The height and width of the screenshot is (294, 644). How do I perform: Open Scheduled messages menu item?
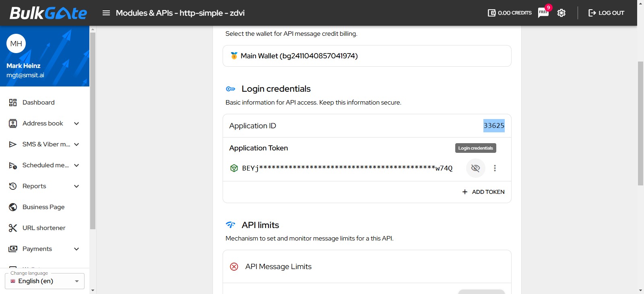coord(45,165)
